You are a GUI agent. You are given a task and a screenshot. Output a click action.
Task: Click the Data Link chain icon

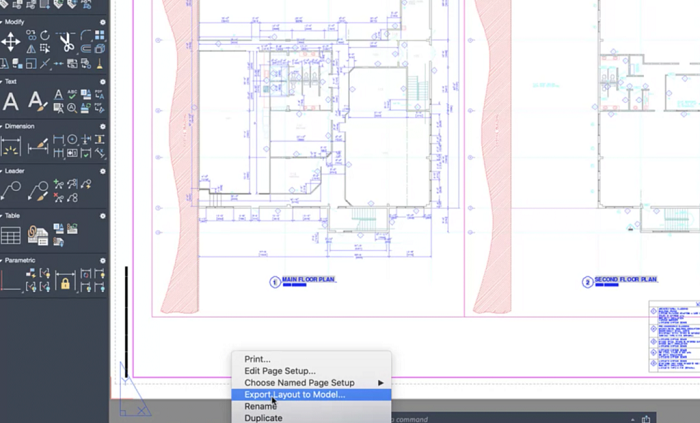click(x=38, y=235)
